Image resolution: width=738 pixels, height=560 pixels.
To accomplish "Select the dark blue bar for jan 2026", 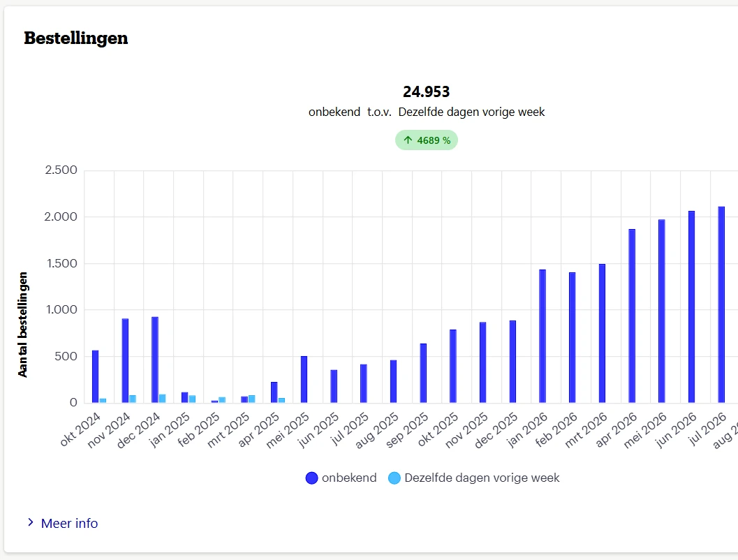I will pyautogui.click(x=543, y=336).
